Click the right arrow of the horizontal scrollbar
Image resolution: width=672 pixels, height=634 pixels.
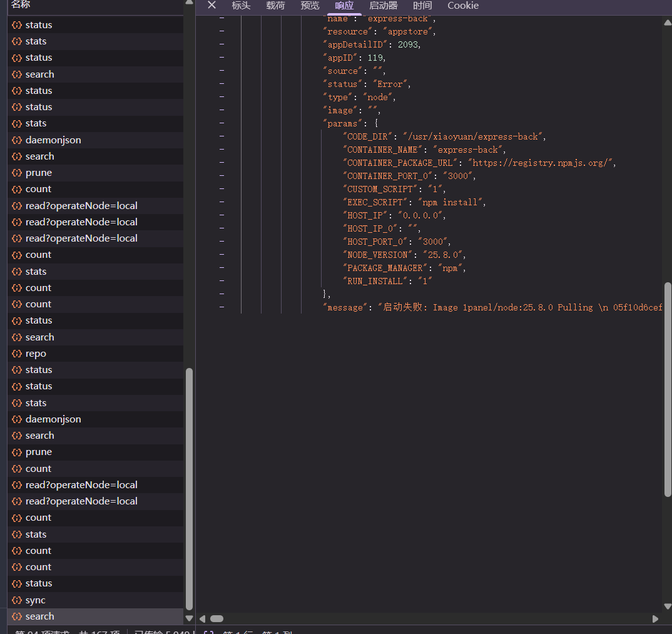point(655,618)
